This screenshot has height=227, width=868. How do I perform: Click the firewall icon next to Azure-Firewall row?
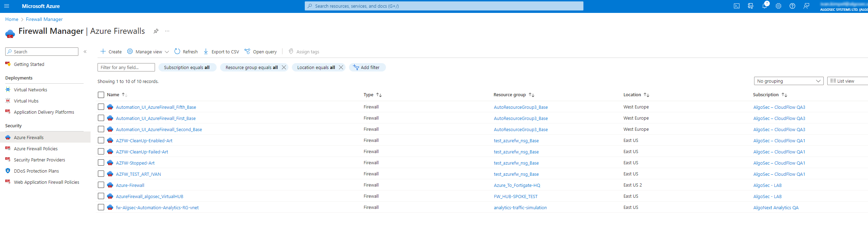click(x=110, y=185)
